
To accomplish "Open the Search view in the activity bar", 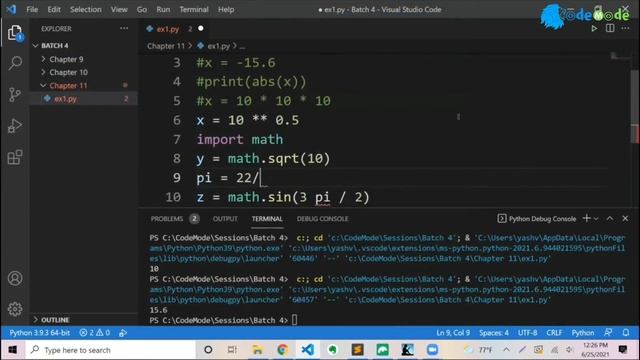I will point(15,63).
